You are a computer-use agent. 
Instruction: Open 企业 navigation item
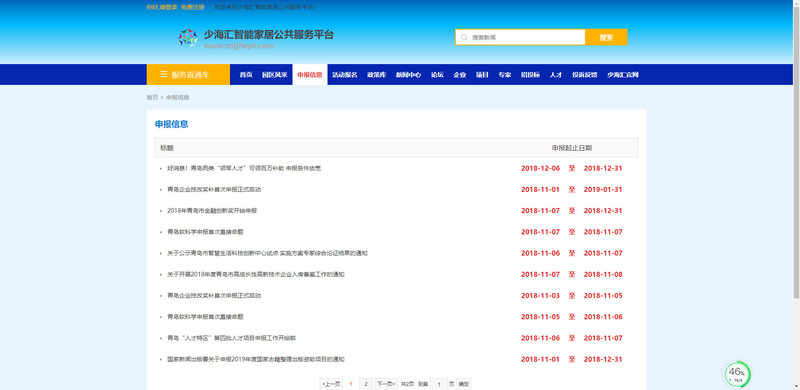coord(460,75)
